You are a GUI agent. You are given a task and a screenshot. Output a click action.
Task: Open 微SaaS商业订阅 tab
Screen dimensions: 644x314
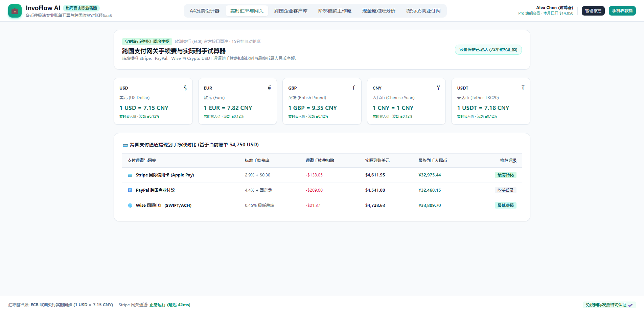click(423, 11)
